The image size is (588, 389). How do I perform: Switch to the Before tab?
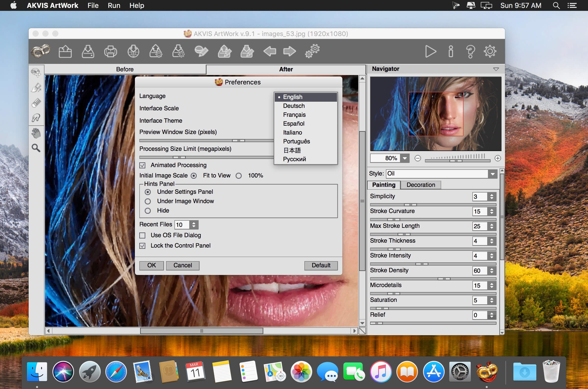point(125,69)
